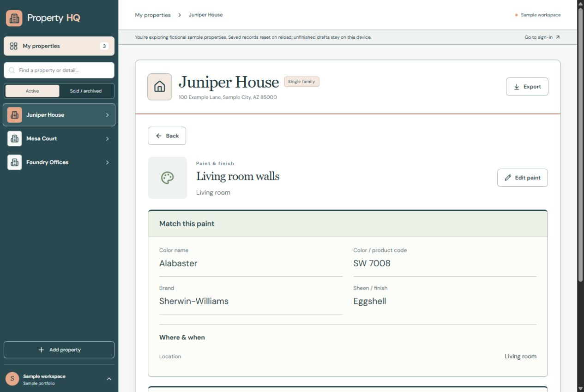Click the Sherwin-Williams brand value
Image resolution: width=584 pixels, height=392 pixels.
[x=194, y=301]
